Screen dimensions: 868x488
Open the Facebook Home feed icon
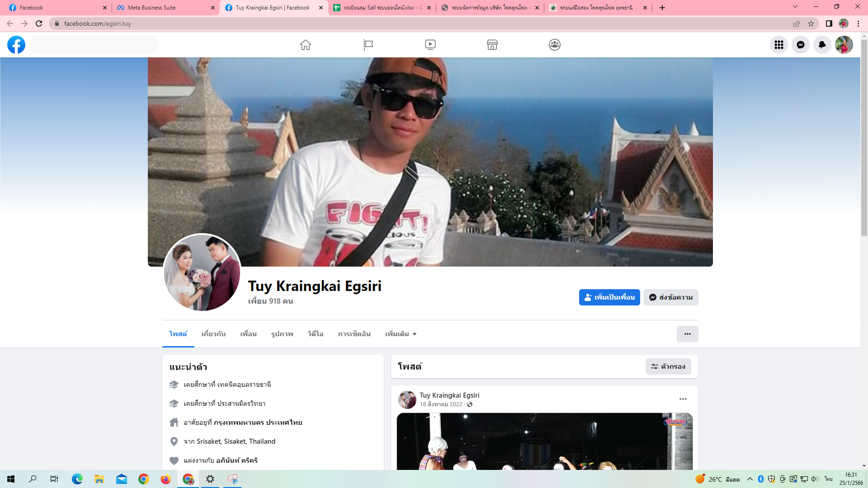[306, 45]
